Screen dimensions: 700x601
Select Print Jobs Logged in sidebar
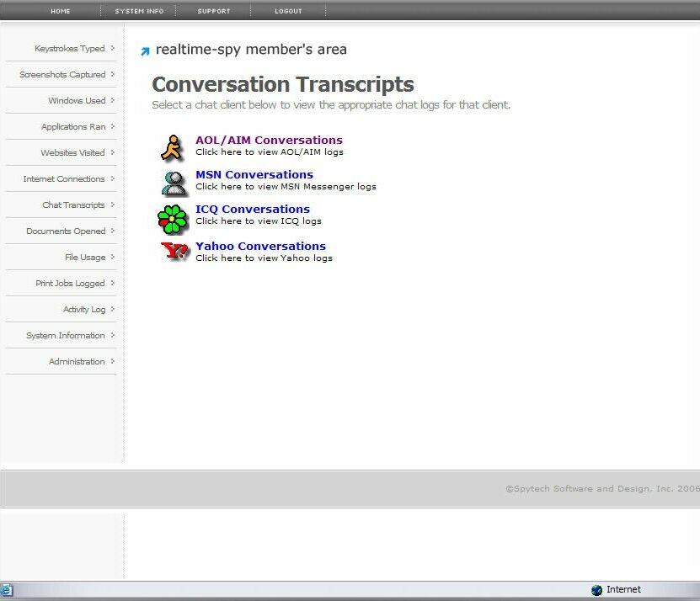pos(70,283)
